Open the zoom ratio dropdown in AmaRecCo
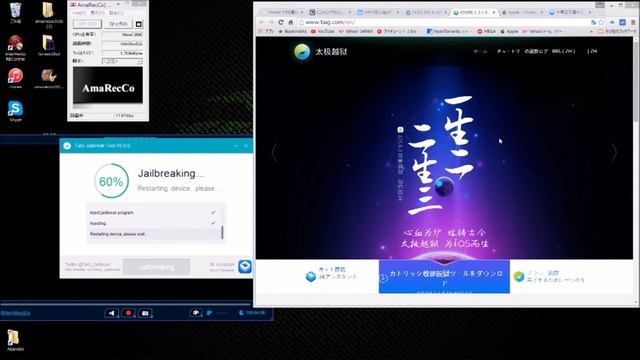 coord(122,61)
